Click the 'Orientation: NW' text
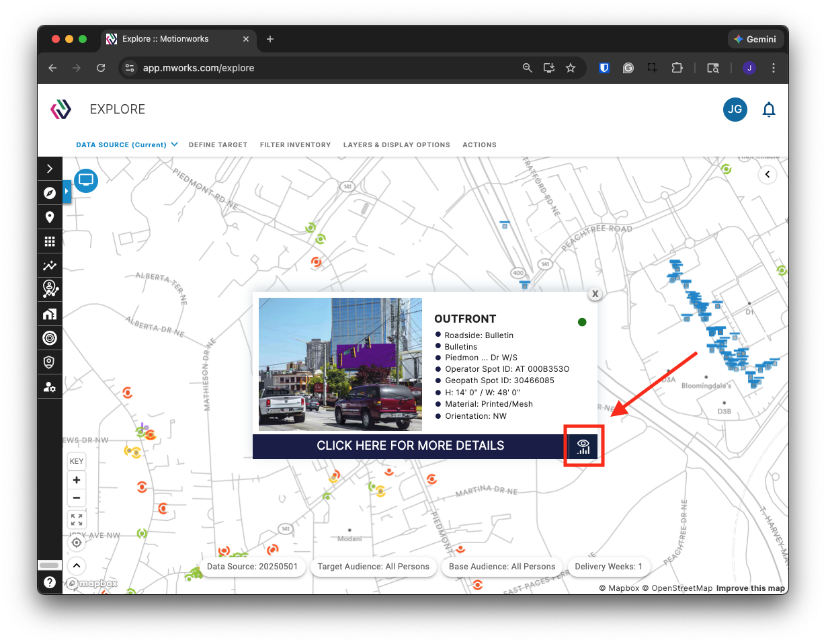Screen dimensions: 826x644 click(x=476, y=416)
